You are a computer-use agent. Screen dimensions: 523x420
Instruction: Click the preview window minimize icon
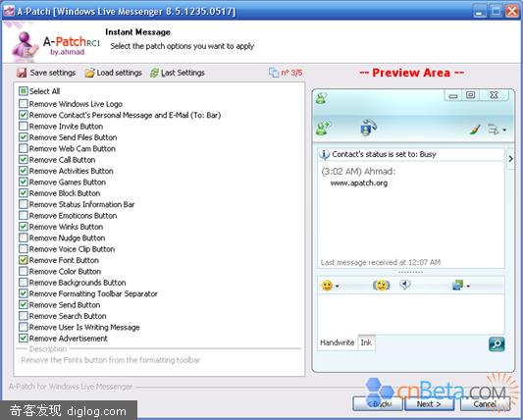pyautogui.click(x=453, y=96)
